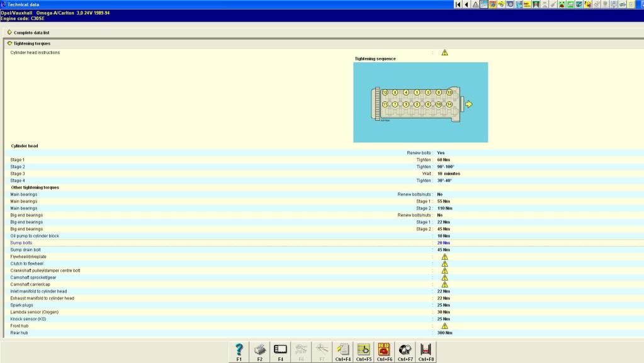
Task: Click the F1 help question mark button
Action: click(239, 351)
